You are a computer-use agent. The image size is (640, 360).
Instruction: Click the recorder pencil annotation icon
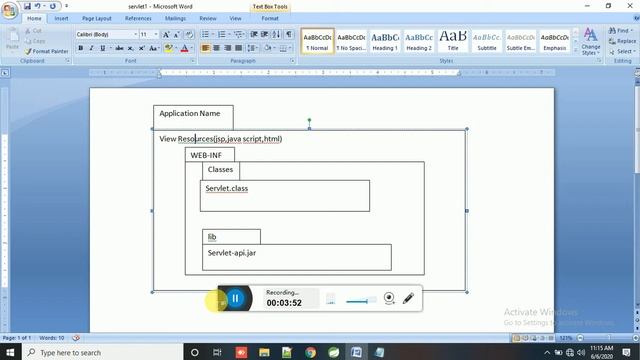(408, 298)
